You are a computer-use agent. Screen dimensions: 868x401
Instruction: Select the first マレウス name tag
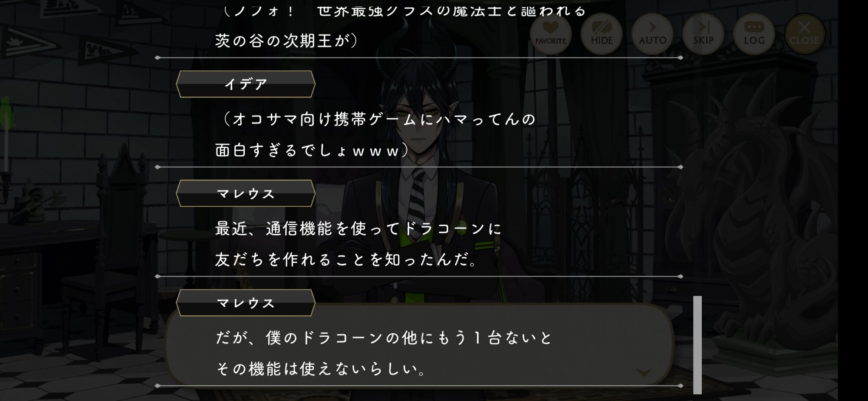[x=246, y=193]
